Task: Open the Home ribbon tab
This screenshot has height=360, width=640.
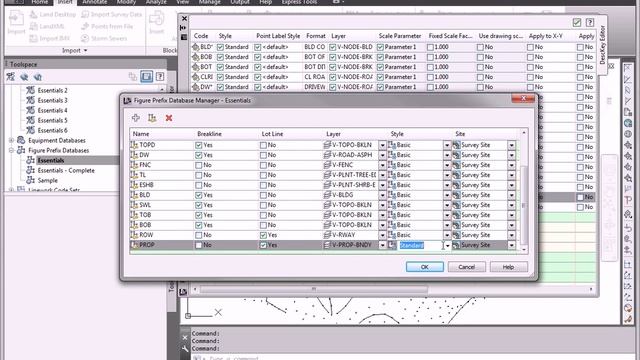Action: (x=40, y=2)
